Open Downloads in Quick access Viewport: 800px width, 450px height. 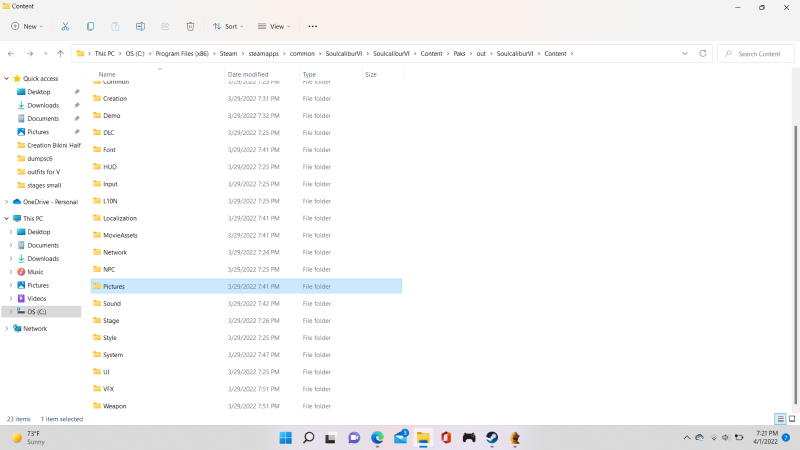[43, 105]
